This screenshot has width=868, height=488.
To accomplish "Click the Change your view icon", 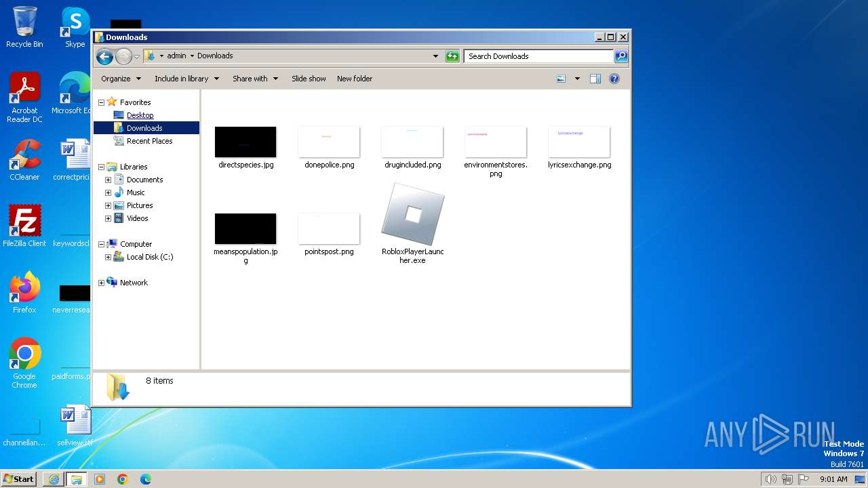I will (561, 79).
